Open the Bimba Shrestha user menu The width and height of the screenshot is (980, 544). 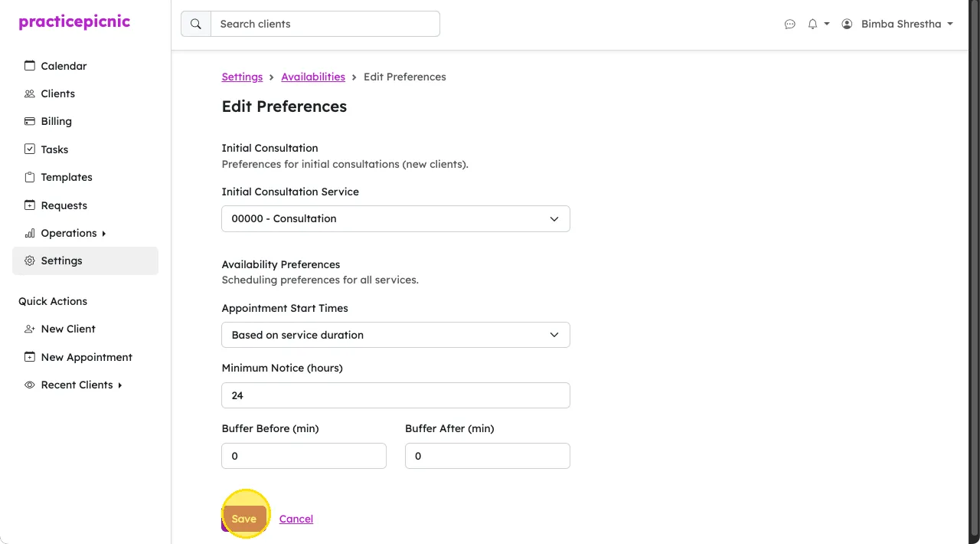[x=897, y=25]
